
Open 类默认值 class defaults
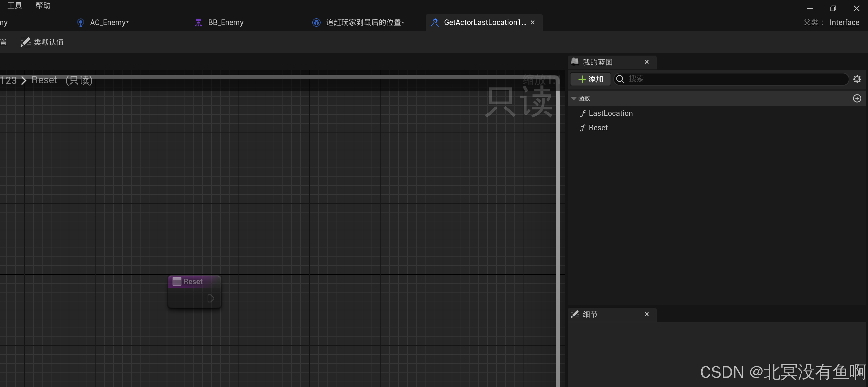[x=42, y=42]
